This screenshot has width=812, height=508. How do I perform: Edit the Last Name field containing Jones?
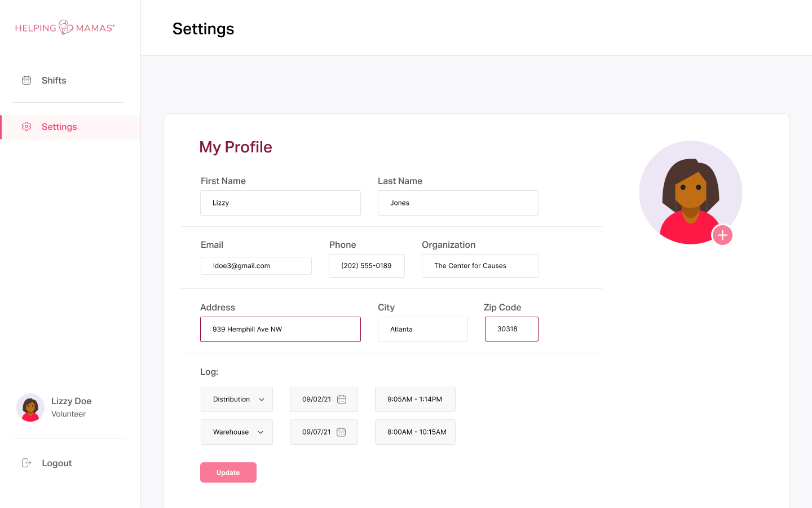click(x=458, y=203)
